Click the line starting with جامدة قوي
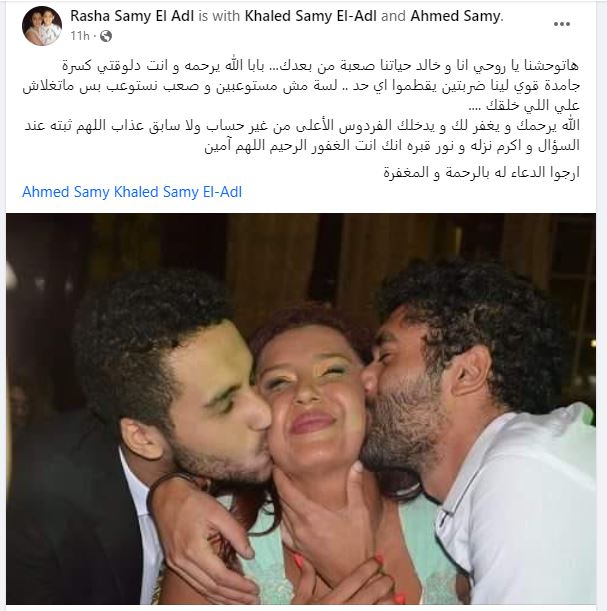The width and height of the screenshot is (607, 611). 301,86
